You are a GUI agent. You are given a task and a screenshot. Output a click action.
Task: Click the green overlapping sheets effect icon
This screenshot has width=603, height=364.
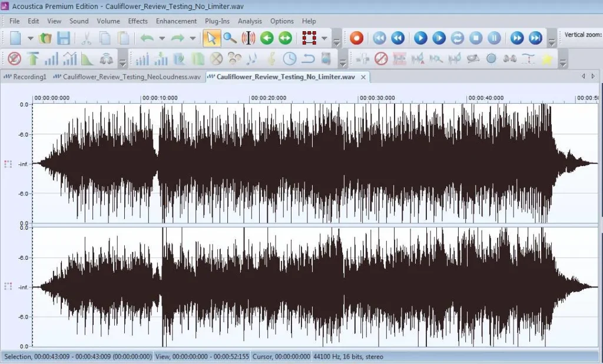click(198, 59)
